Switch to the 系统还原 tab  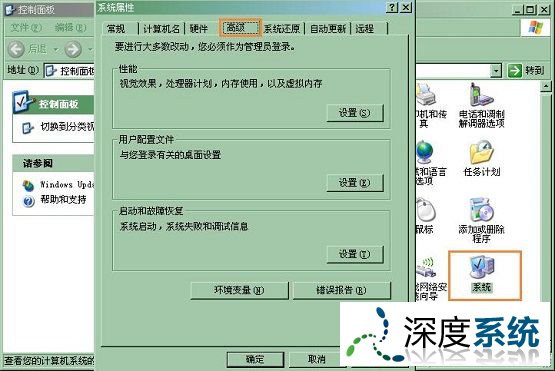click(282, 28)
